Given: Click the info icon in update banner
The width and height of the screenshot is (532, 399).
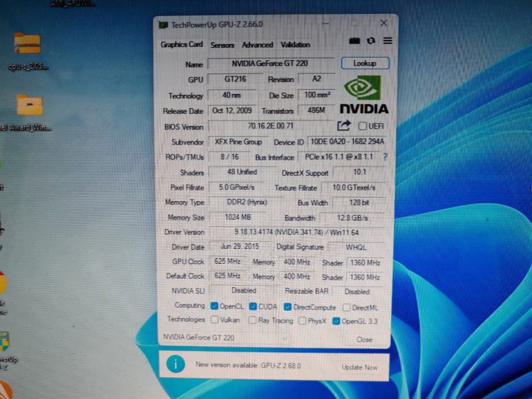Looking at the screenshot, I should tap(175, 364).
